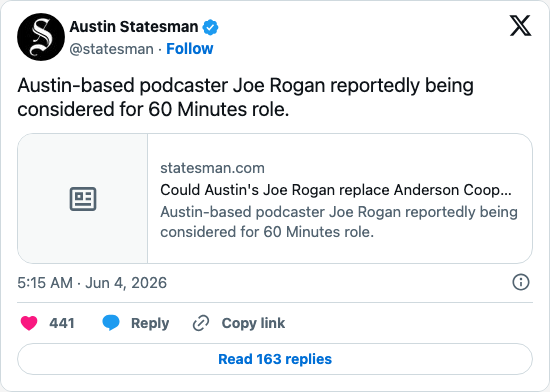550x392 pixels.
Task: Open the Austin Statesman display name
Action: point(134,27)
